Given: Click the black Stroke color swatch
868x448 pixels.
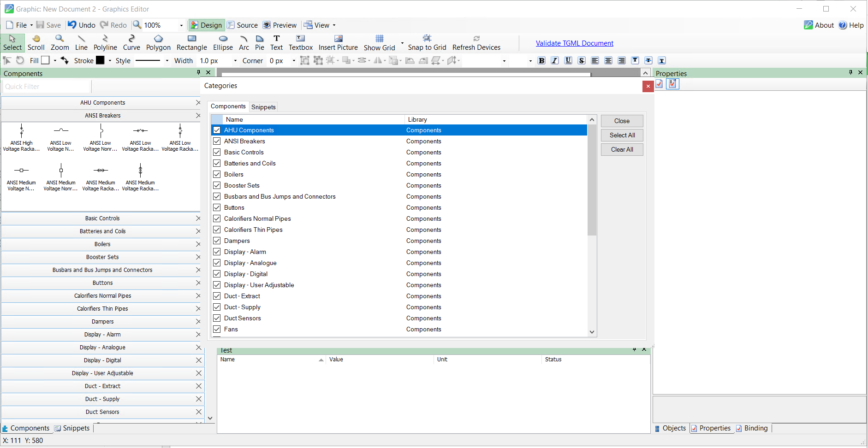Looking at the screenshot, I should (x=100, y=60).
